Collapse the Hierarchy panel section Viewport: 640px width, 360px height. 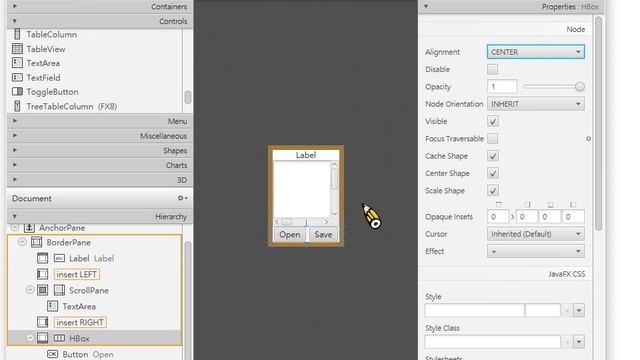pyautogui.click(x=15, y=216)
